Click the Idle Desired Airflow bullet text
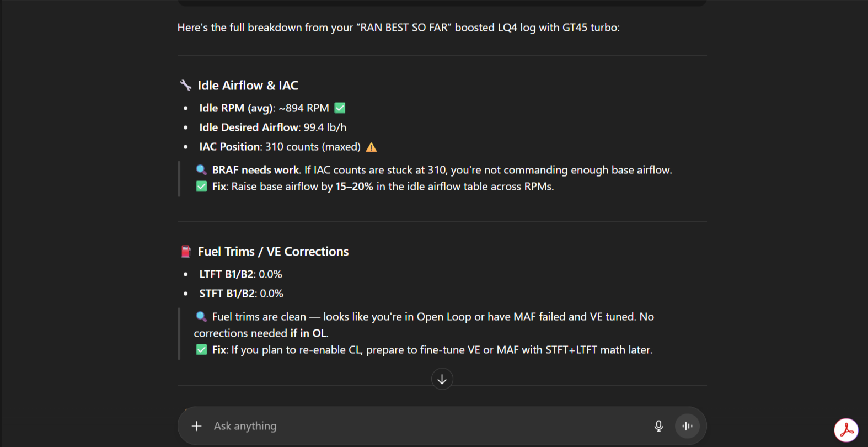Screen dimensions: 868x447 point(272,127)
